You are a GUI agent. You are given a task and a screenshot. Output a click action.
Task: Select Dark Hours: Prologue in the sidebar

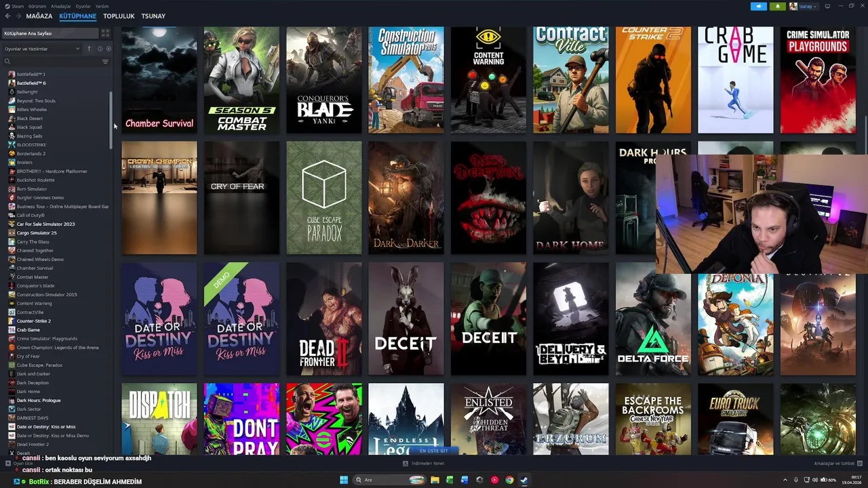click(39, 400)
